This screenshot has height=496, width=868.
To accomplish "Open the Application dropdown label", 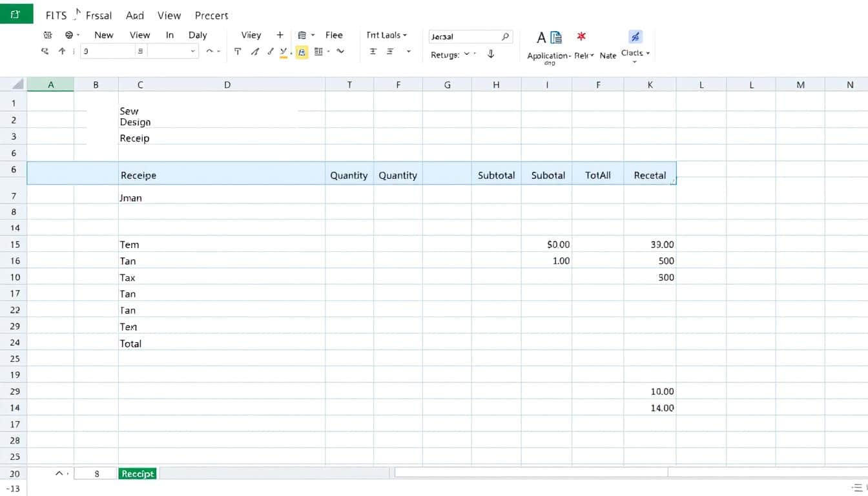I will coord(549,56).
